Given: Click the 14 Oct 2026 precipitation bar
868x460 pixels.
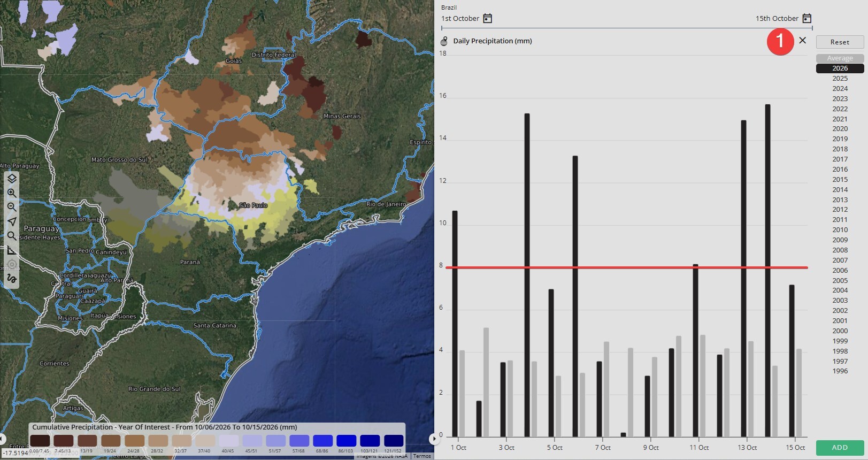Looking at the screenshot, I should 767,271.
